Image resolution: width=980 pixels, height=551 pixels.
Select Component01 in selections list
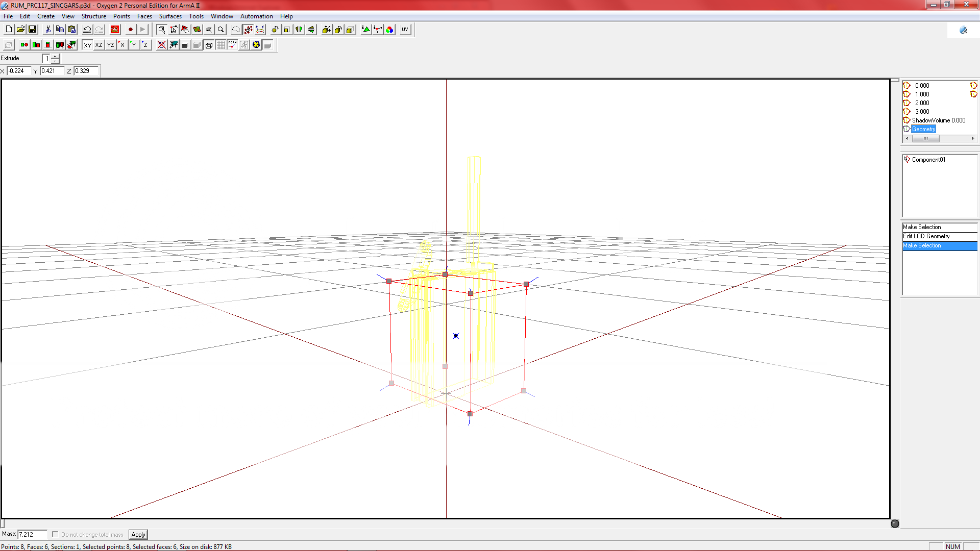point(928,160)
